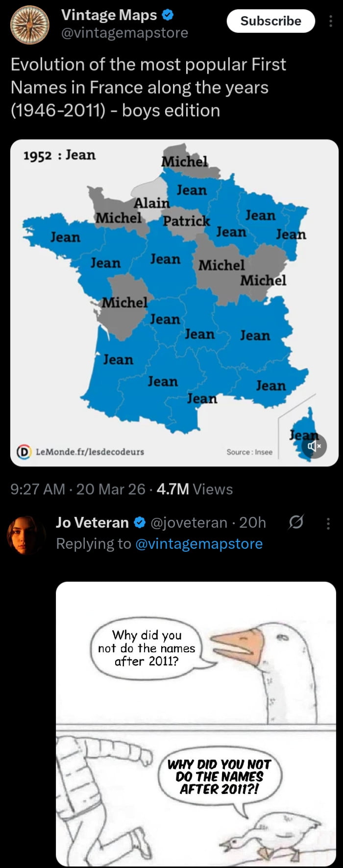The width and height of the screenshot is (343, 868).
Task: Toggle Subscribe for Vintage Maps
Action: tap(270, 21)
